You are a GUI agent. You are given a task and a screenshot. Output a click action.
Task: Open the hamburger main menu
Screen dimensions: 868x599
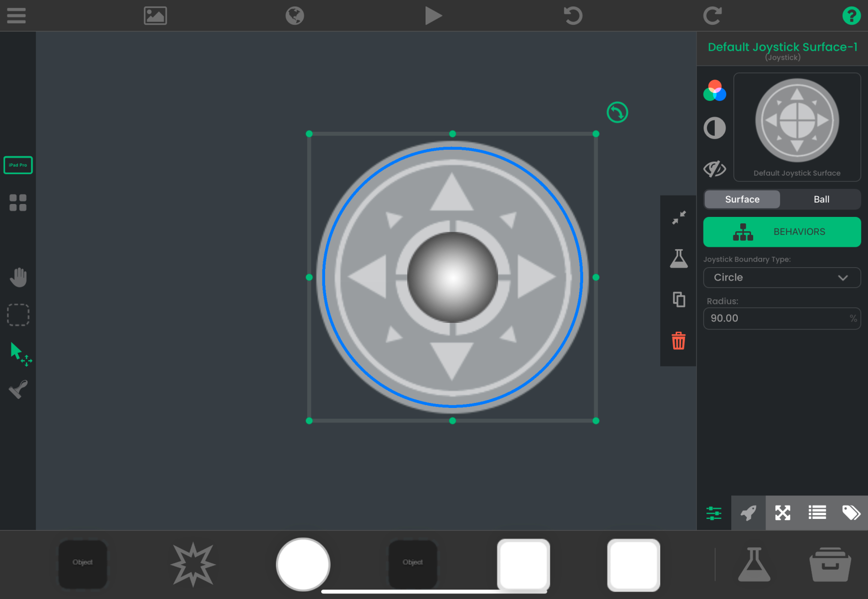tap(16, 15)
